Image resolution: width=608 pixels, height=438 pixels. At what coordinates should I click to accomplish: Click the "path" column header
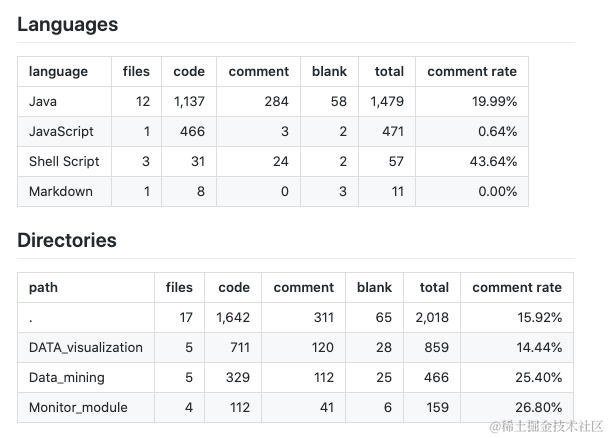pyautogui.click(x=43, y=287)
